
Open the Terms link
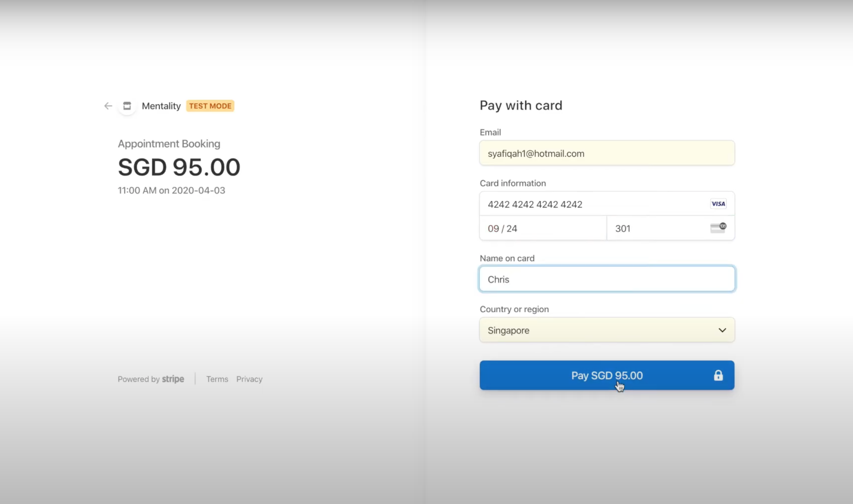point(217,379)
